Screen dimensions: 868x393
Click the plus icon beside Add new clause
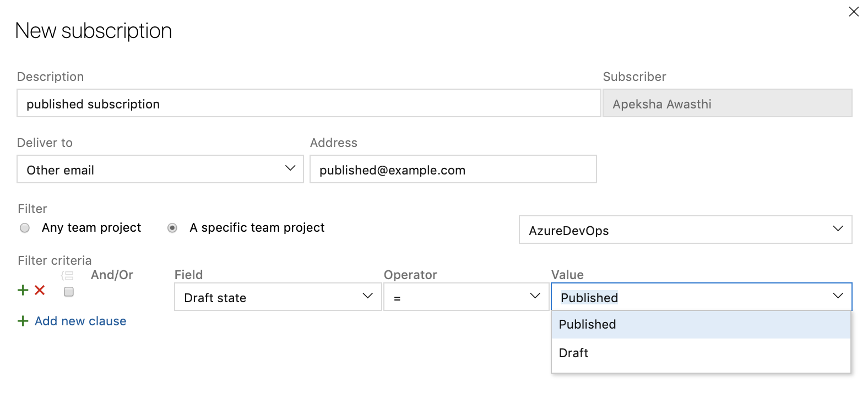[x=23, y=321]
